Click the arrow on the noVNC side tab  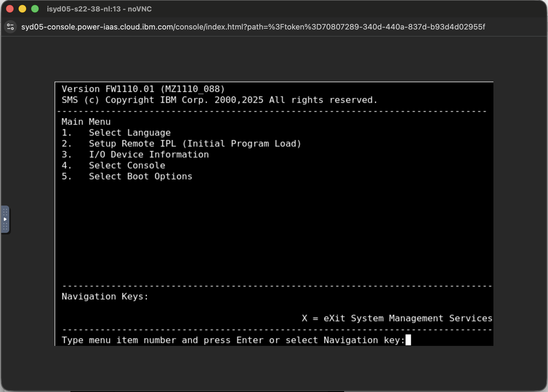tap(5, 219)
